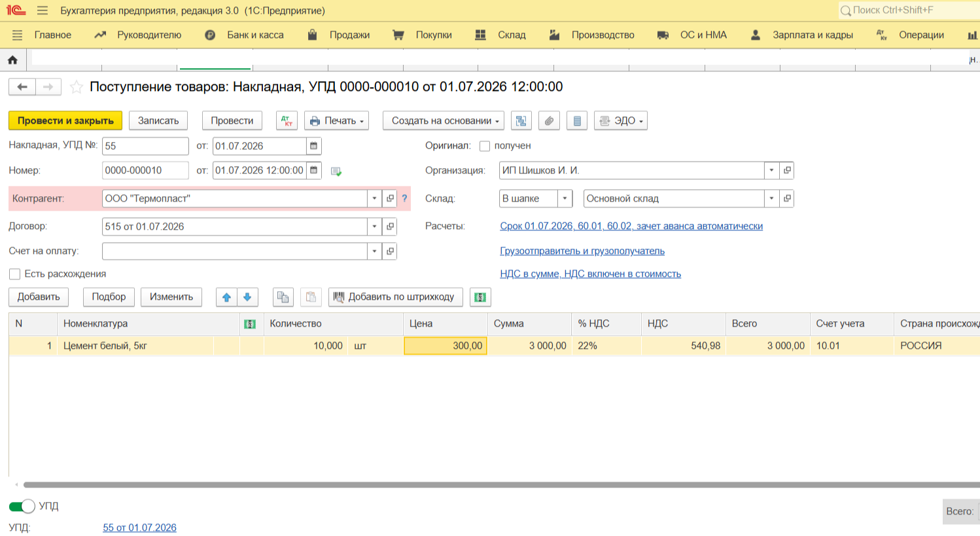
Task: Open the ЭДО dropdown menu
Action: pos(621,120)
